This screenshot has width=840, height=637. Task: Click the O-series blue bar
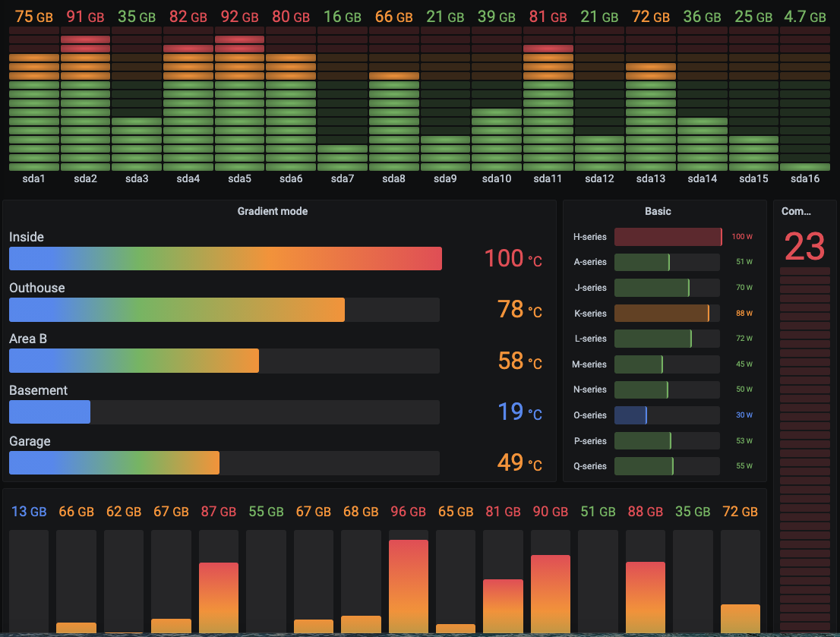click(630, 415)
